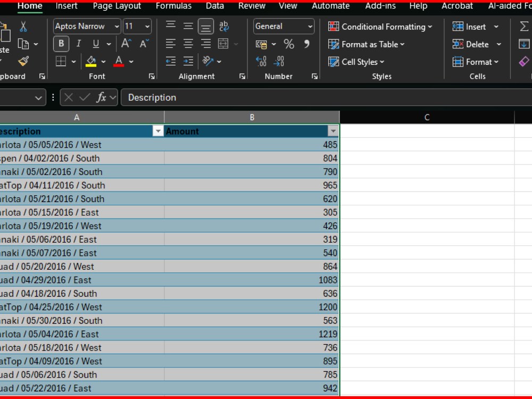
Task: Align text right
Action: pos(206,44)
